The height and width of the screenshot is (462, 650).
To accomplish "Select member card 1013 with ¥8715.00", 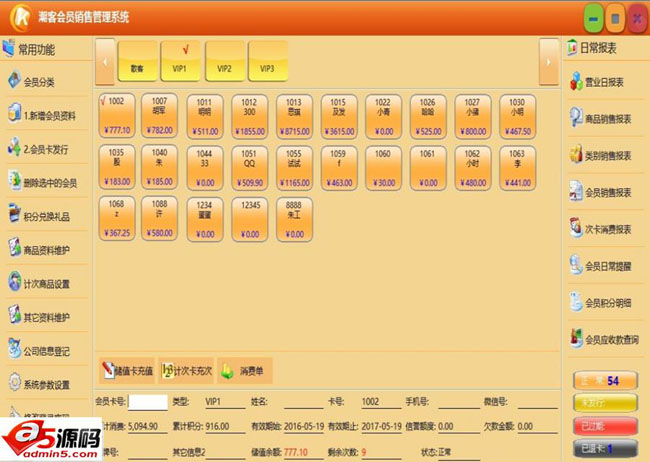I will pos(294,117).
